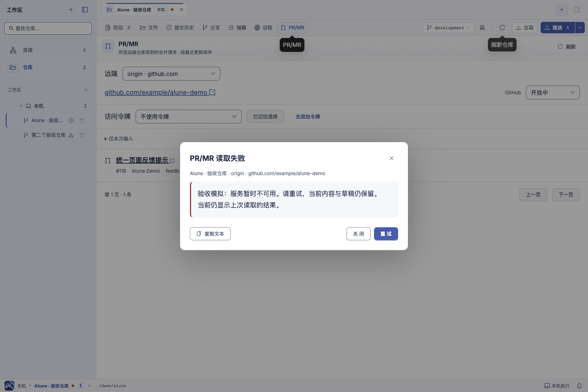Viewport: 588px width, 392px height.
Task: Open the 远程 tab
Action: (263, 28)
